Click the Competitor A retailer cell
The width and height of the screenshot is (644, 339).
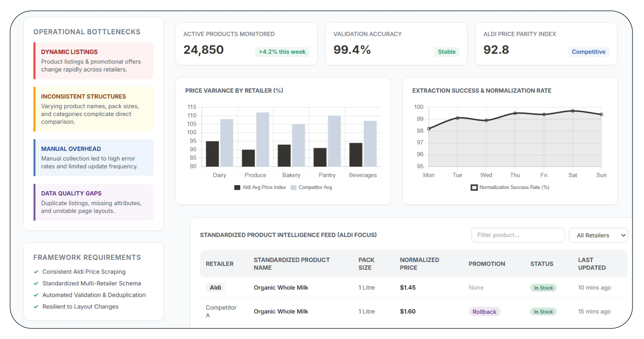221,311
